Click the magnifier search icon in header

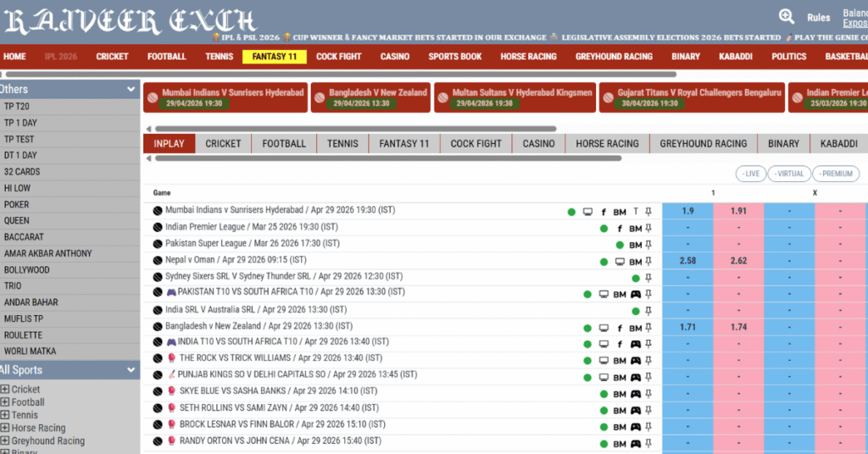[787, 16]
